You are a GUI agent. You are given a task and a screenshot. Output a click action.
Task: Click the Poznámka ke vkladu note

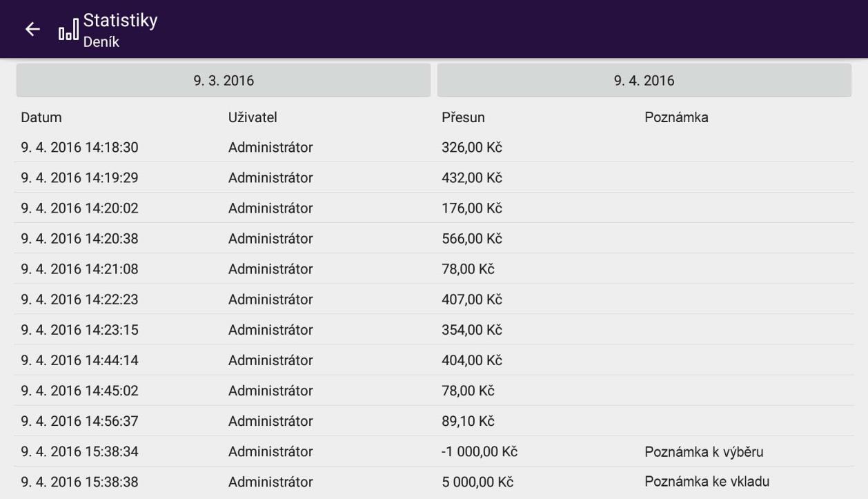pos(707,481)
